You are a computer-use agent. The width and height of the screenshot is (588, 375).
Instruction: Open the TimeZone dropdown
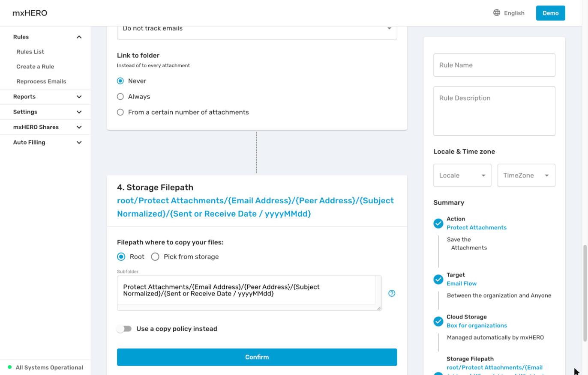click(526, 176)
